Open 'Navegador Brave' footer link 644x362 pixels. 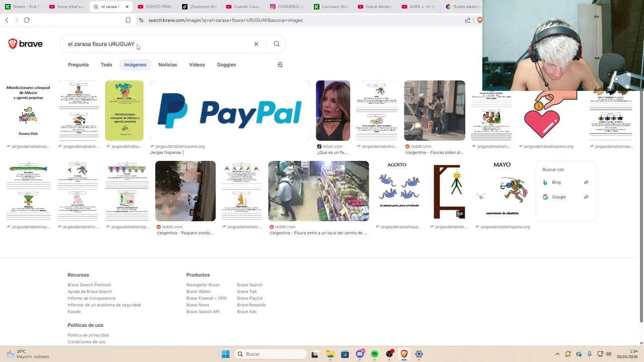click(203, 285)
